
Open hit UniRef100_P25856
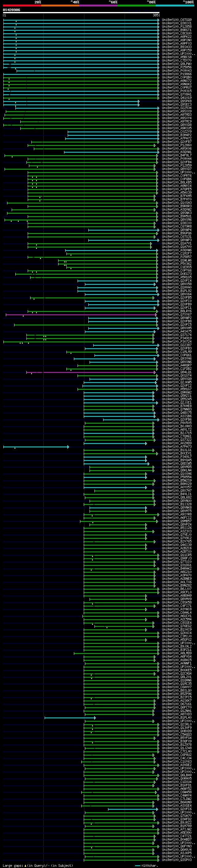click(x=177, y=67)
